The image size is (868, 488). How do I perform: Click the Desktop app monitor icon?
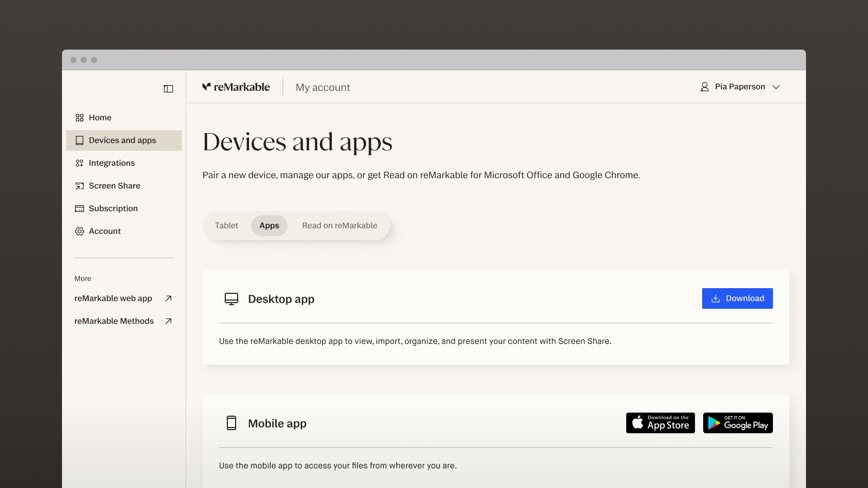click(x=231, y=299)
